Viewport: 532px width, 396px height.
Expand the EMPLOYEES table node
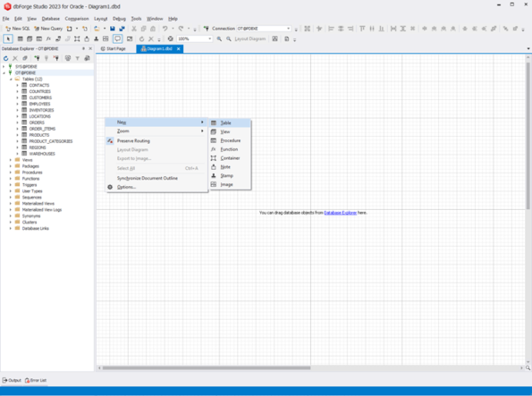coord(17,104)
